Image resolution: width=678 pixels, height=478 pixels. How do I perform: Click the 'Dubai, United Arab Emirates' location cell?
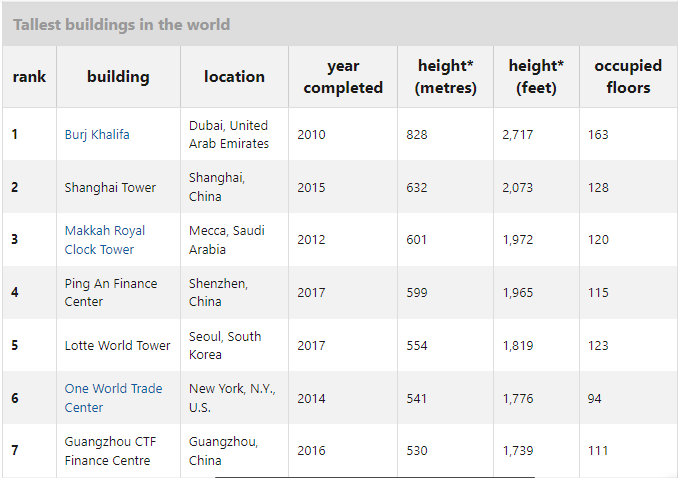point(229,135)
